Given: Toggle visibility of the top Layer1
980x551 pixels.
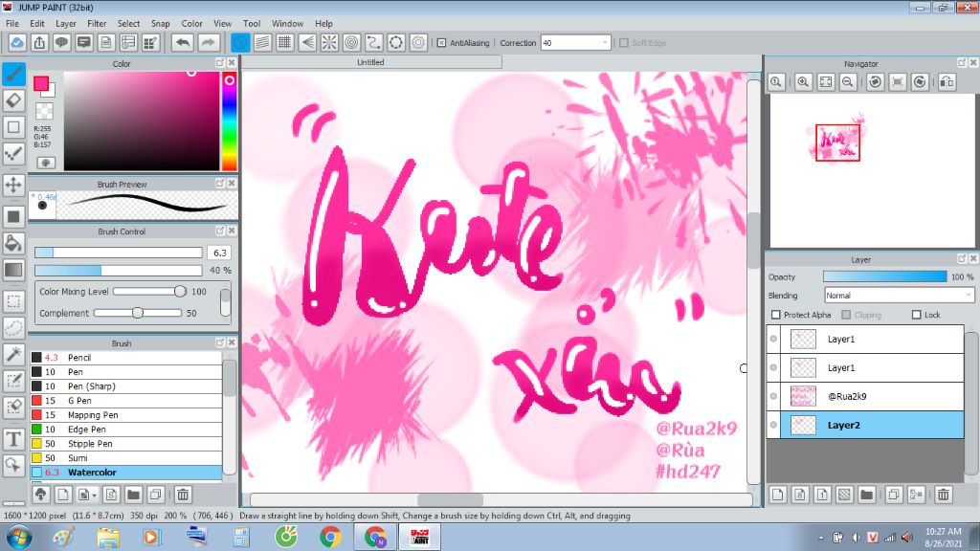Looking at the screenshot, I should tap(773, 339).
